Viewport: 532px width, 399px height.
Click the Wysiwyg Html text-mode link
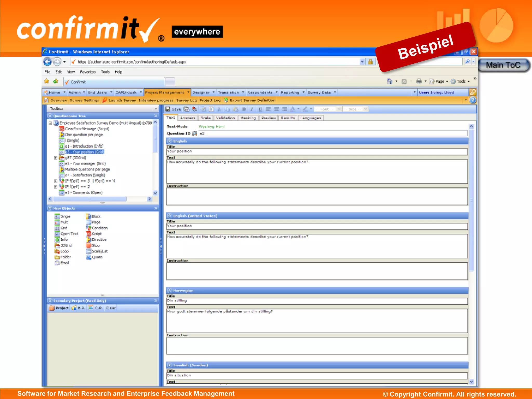211,127
